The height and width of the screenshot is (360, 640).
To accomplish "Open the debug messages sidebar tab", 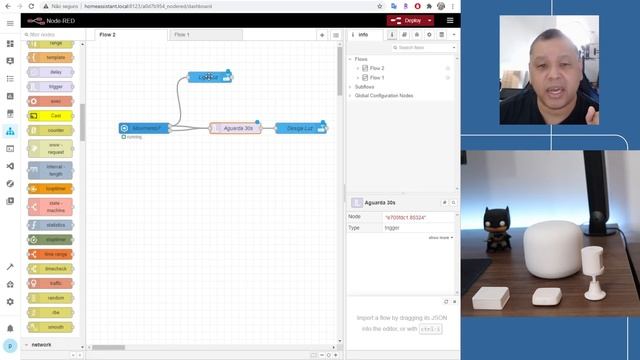I will click(x=417, y=35).
